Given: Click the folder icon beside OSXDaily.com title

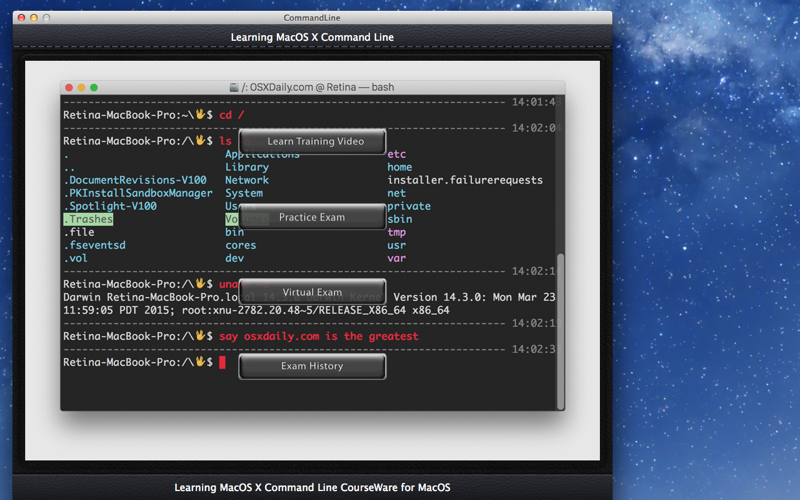Looking at the screenshot, I should [234, 87].
